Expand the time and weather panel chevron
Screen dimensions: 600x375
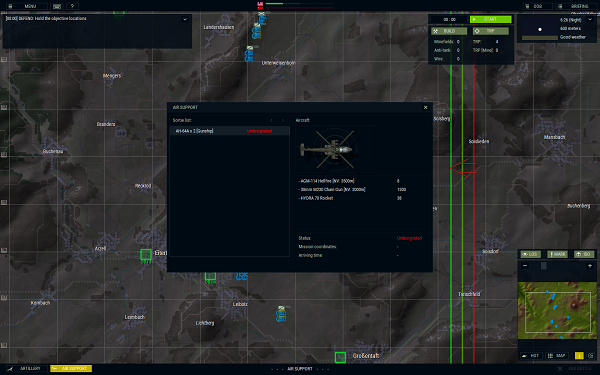pos(590,20)
